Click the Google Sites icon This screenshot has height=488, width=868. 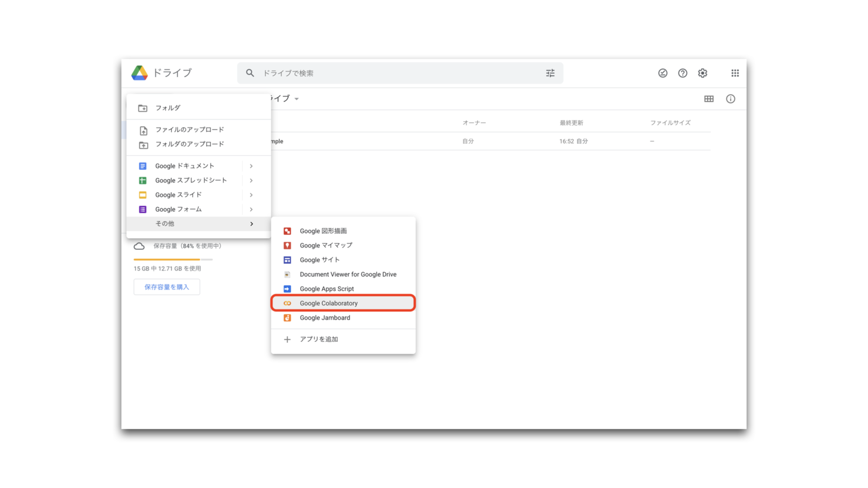287,260
